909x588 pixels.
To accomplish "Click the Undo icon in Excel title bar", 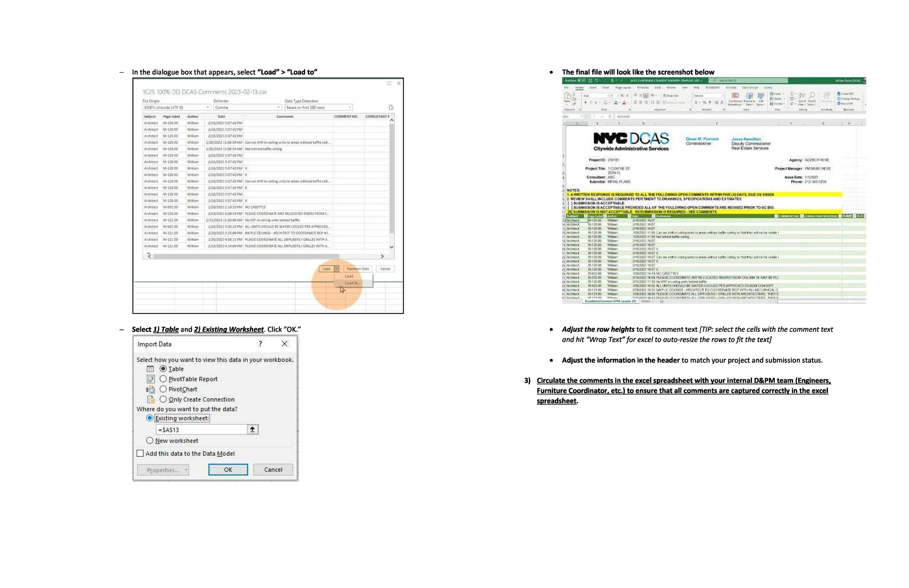I will (x=597, y=81).
